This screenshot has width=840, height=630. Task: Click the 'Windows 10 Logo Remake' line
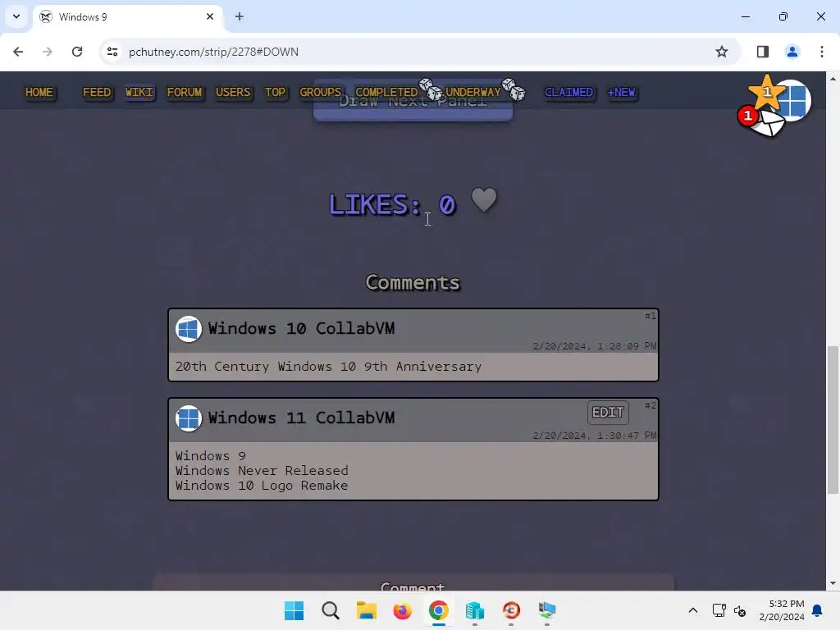(x=262, y=486)
